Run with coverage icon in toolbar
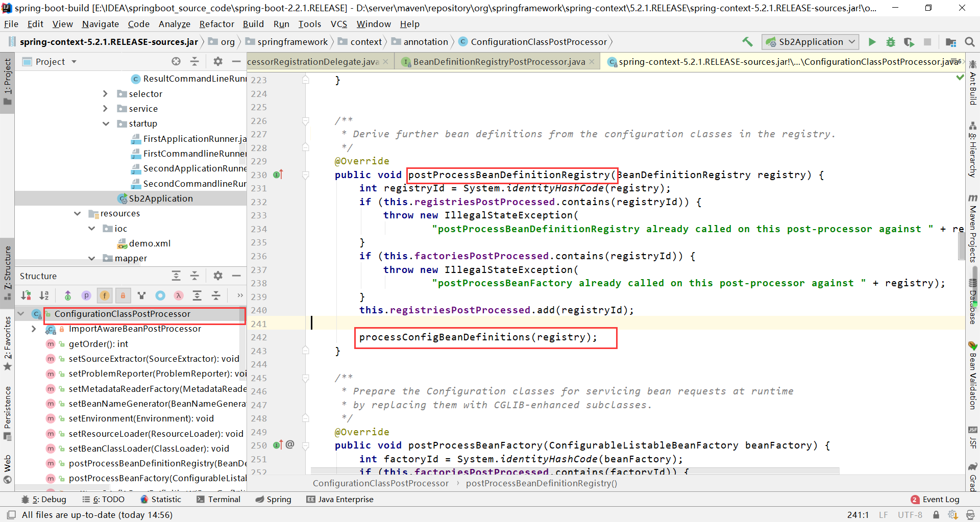The width and height of the screenshot is (980, 522). [909, 42]
